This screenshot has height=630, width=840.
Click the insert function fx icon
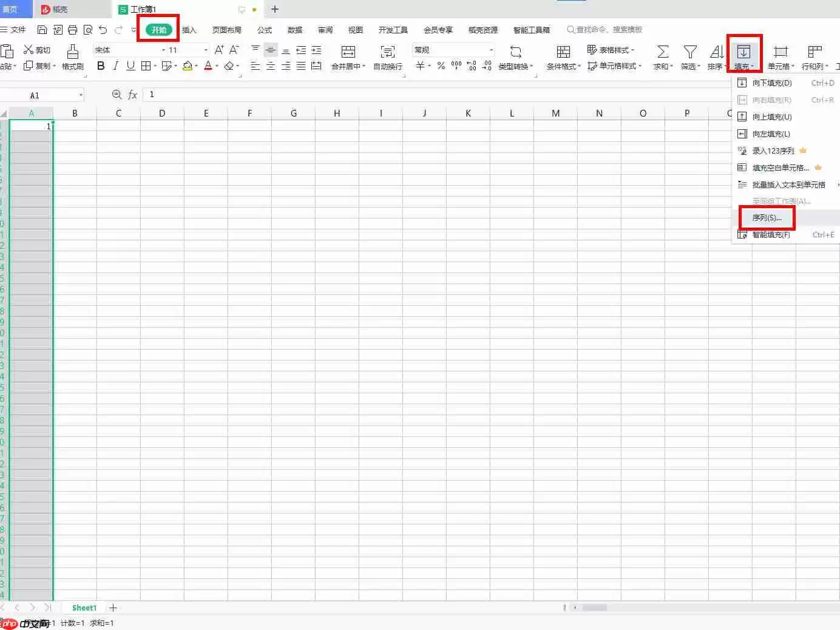[x=132, y=95]
